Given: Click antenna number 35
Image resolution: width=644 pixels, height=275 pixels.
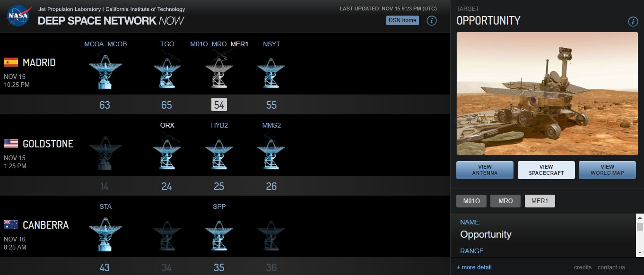Looking at the screenshot, I should pos(219,267).
